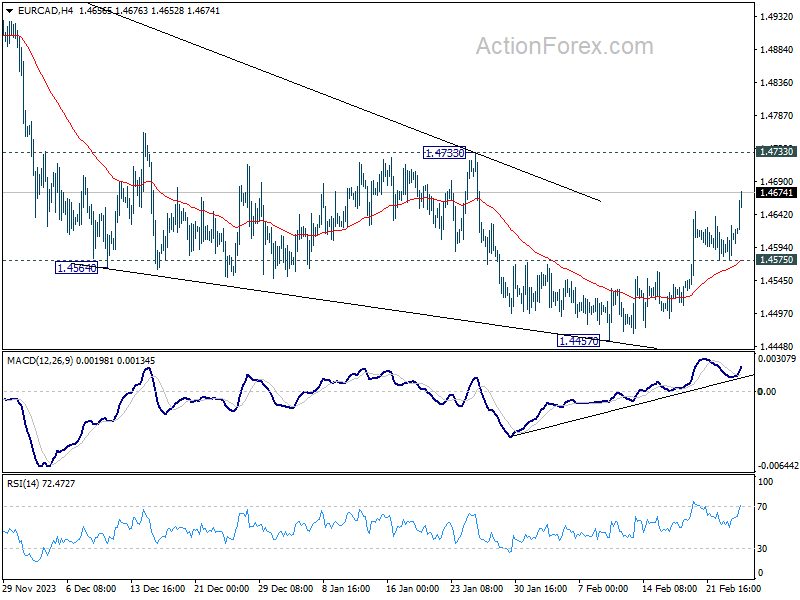Click the 6 Dec 08:00 time label
Viewport: 800px width, 600px height.
coord(91,588)
